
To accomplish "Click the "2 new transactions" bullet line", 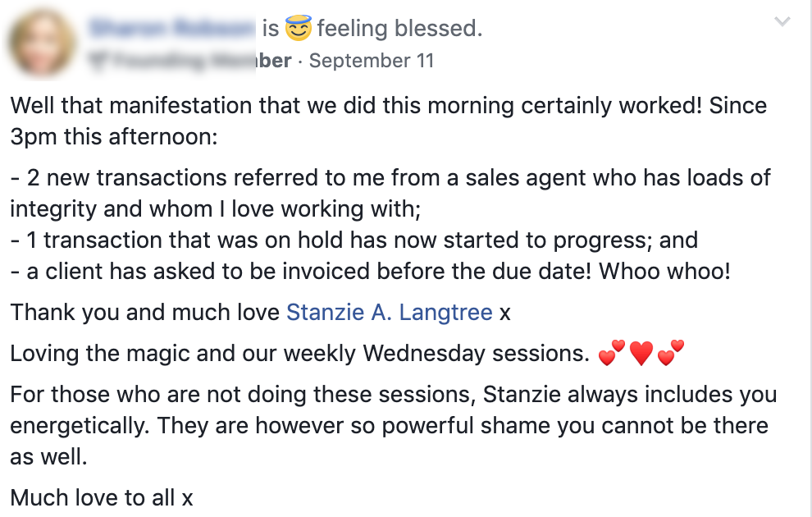I will 390,178.
